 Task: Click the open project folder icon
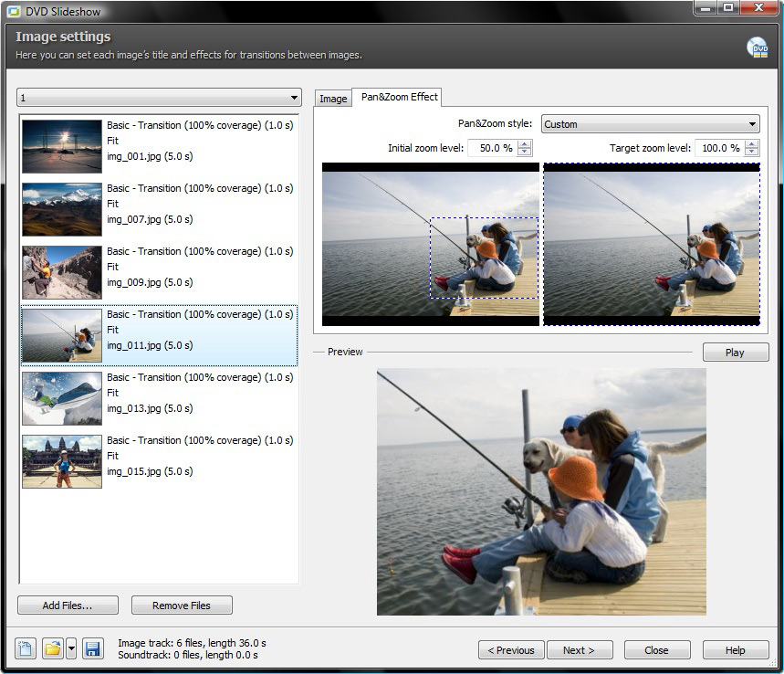click(53, 649)
